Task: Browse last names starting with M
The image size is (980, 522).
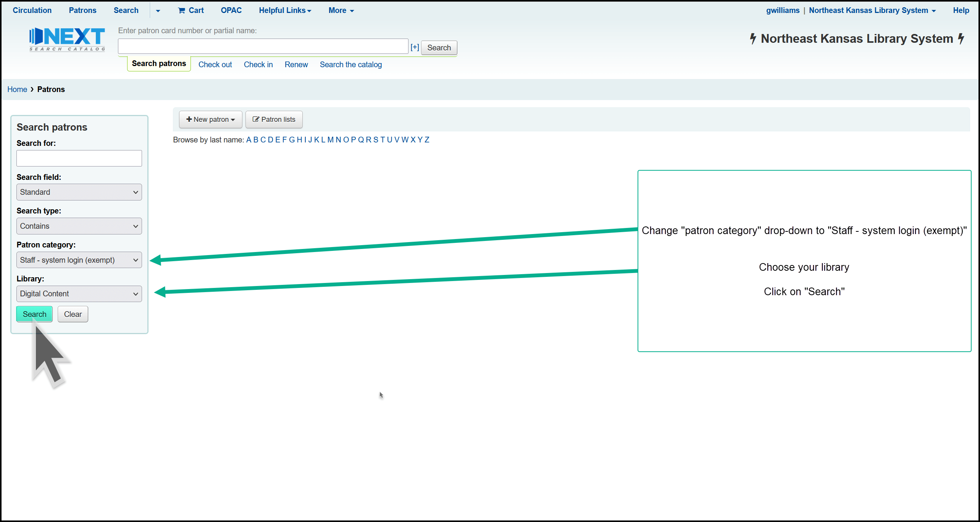Action: pyautogui.click(x=330, y=140)
